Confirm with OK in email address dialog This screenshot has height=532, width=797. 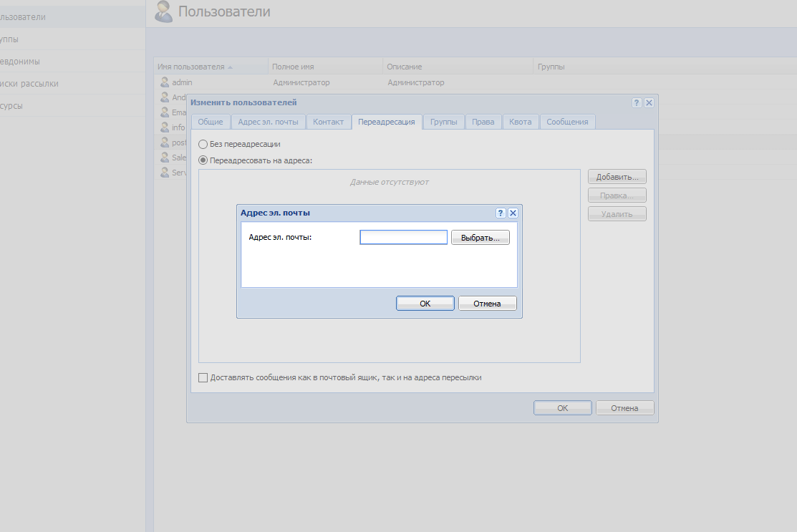click(425, 304)
